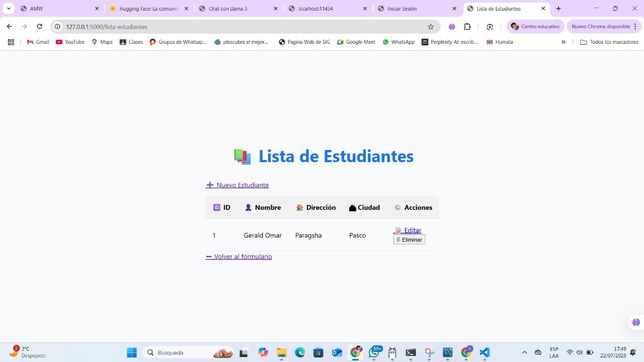Reload the current page

point(40,27)
